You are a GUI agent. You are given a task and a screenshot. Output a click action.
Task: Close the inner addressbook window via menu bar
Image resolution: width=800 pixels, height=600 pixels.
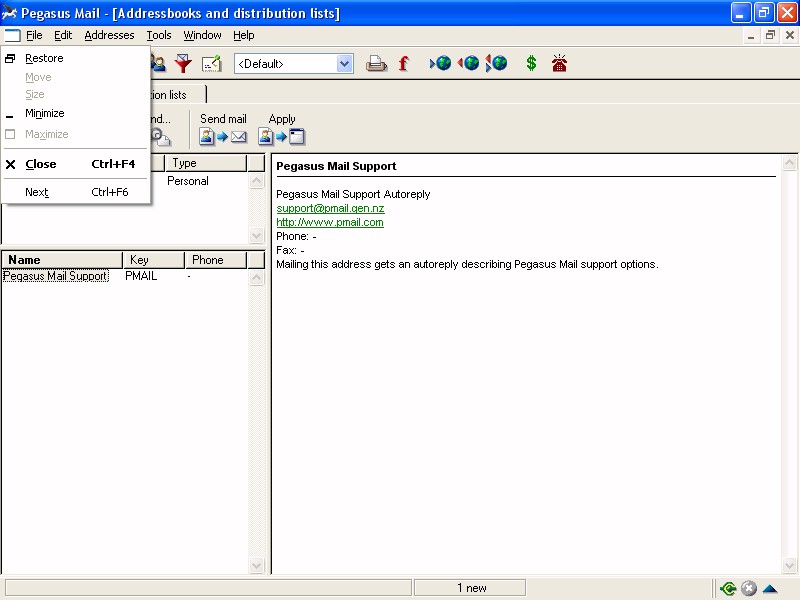point(790,35)
